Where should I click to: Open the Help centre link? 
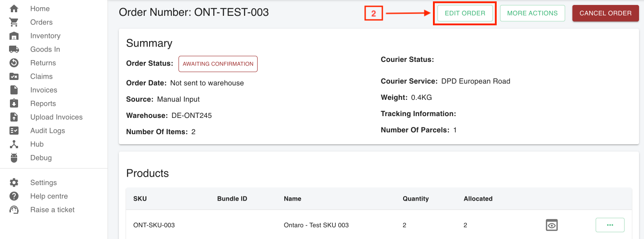49,196
